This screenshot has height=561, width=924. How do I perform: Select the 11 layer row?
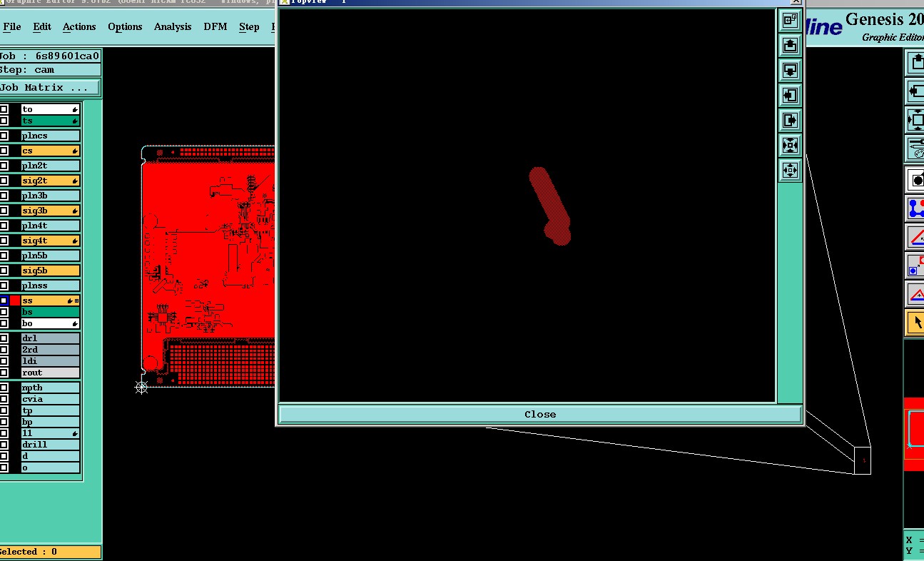(x=50, y=433)
